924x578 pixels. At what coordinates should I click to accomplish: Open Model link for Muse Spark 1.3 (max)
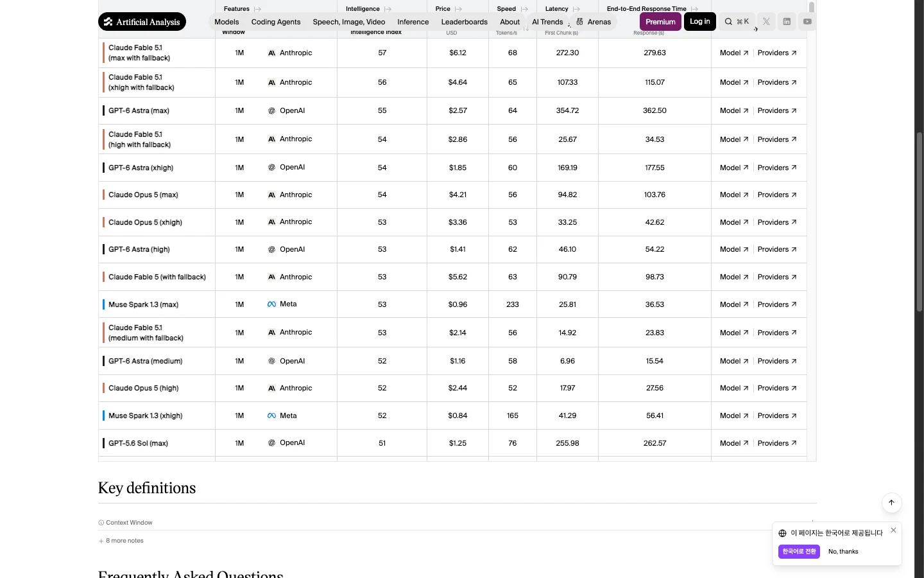pyautogui.click(x=734, y=304)
